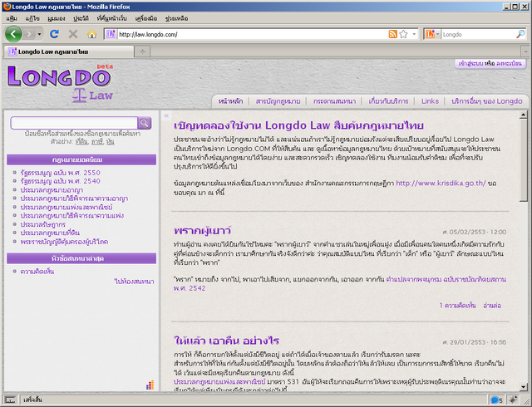
Task: Click the URL address field
Action: tap(252, 34)
